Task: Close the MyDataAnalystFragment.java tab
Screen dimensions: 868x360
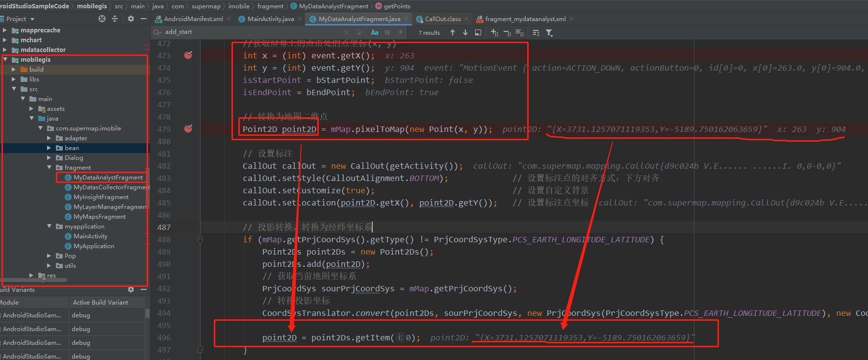Action: pyautogui.click(x=406, y=19)
